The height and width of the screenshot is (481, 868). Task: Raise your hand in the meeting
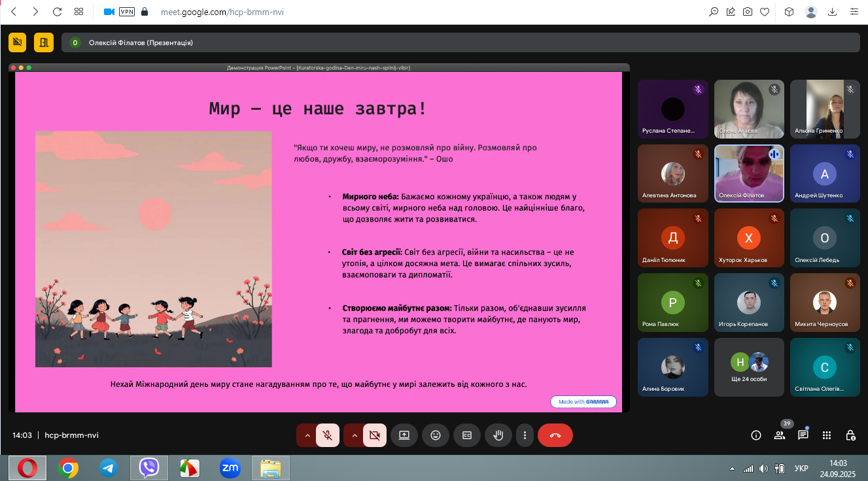pos(498,435)
